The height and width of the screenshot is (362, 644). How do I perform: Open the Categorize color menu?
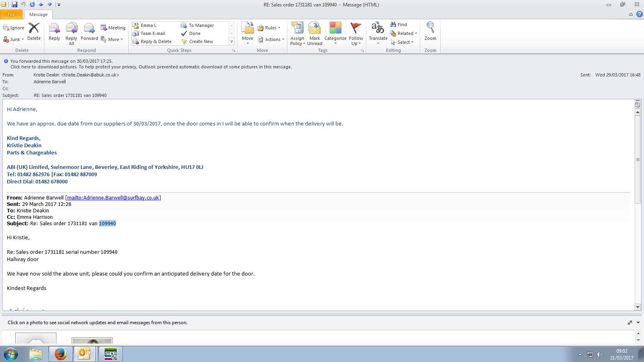click(x=335, y=34)
